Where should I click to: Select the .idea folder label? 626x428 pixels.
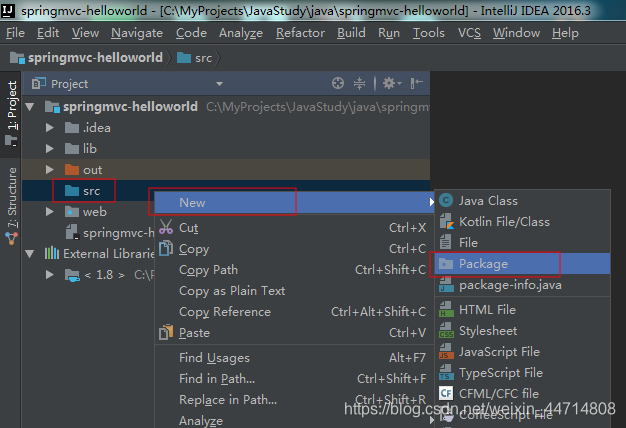tap(97, 127)
